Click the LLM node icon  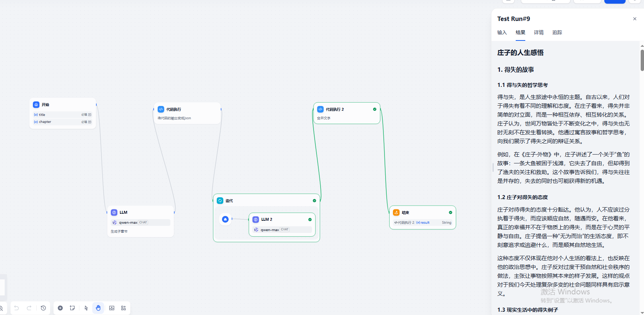click(x=114, y=212)
